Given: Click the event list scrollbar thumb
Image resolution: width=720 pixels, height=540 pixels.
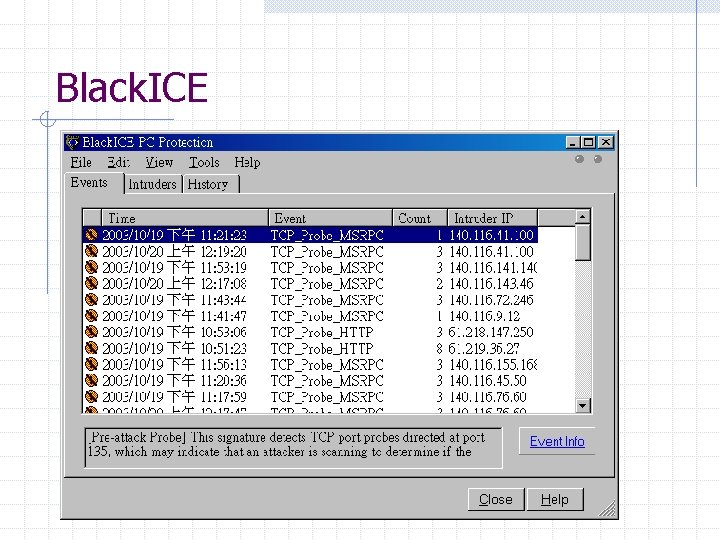Looking at the screenshot, I should [x=583, y=242].
